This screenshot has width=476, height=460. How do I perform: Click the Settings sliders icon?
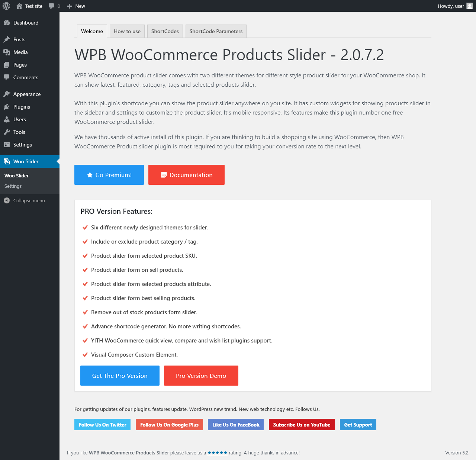tap(7, 145)
